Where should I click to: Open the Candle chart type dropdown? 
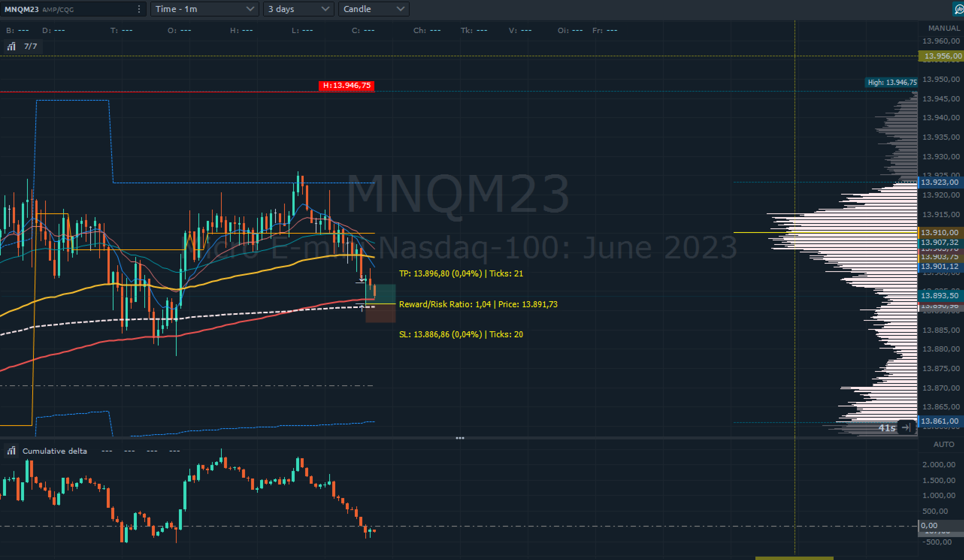pyautogui.click(x=374, y=9)
